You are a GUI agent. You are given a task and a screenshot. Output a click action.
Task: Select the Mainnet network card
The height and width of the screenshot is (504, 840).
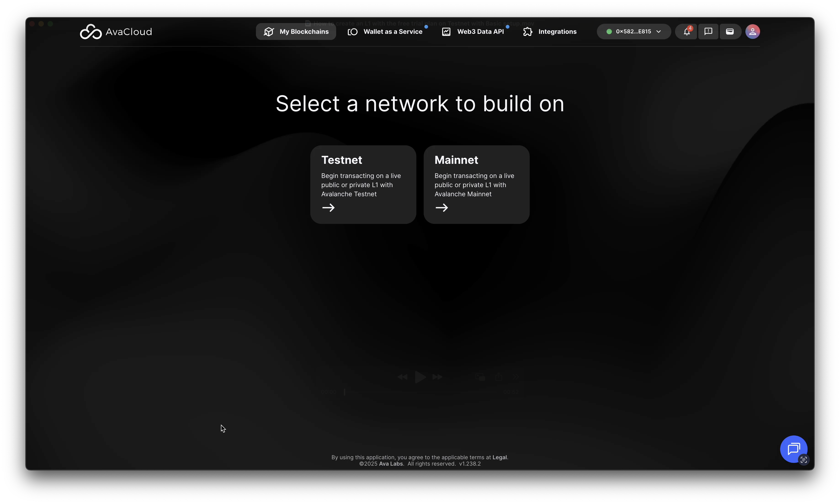(476, 184)
